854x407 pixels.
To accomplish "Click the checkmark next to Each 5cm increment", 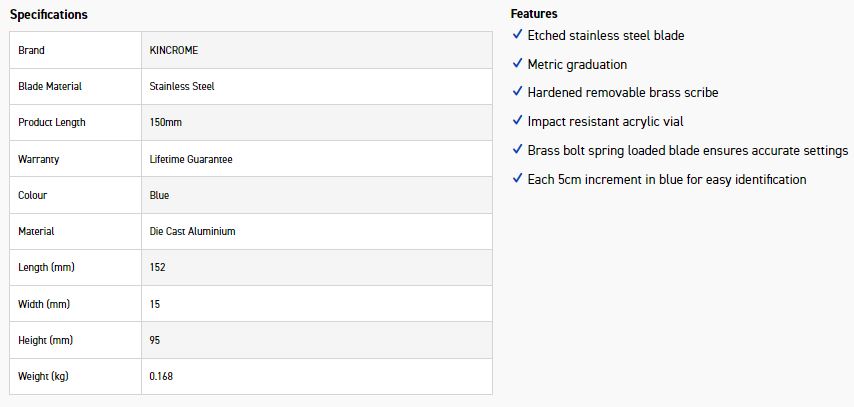I will tap(517, 179).
